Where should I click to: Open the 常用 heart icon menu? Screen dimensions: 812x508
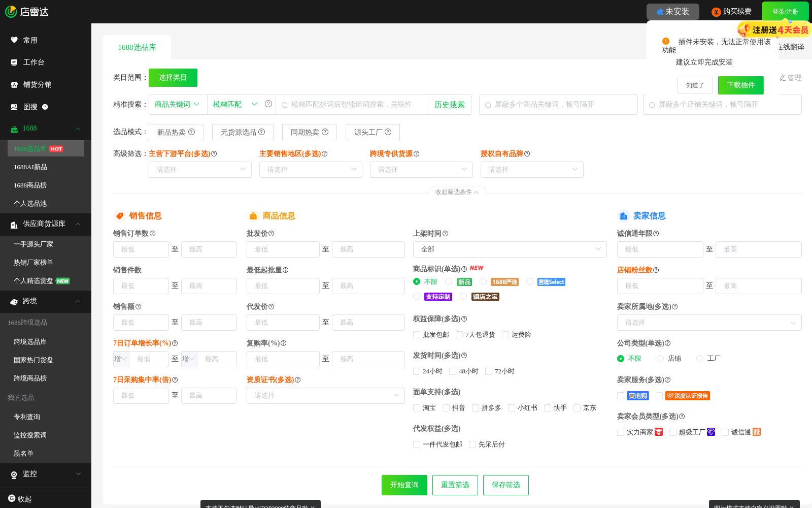pyautogui.click(x=14, y=40)
